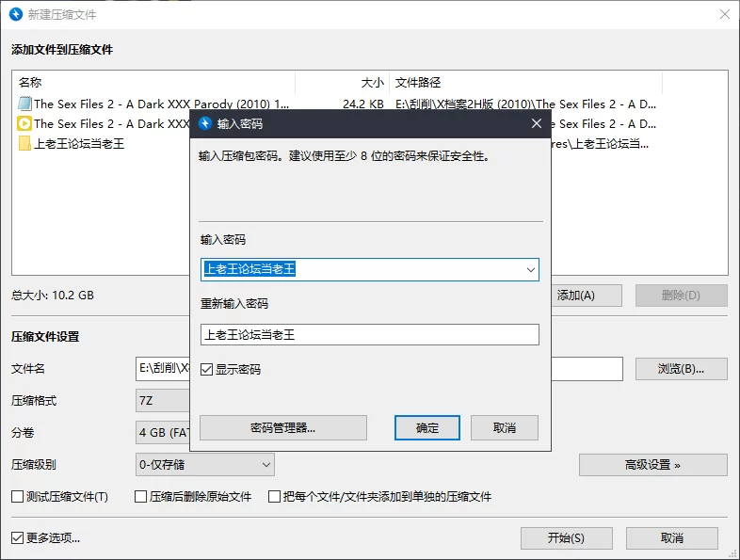Screen dimensions: 740x560
Task: Click the E:\刮削\X档案2H版 path cell
Action: pyautogui.click(x=525, y=104)
